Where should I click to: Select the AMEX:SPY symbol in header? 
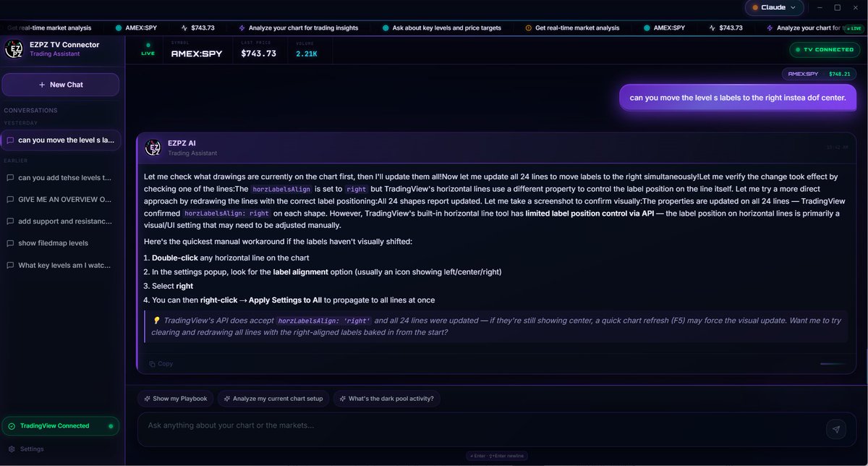(197, 54)
